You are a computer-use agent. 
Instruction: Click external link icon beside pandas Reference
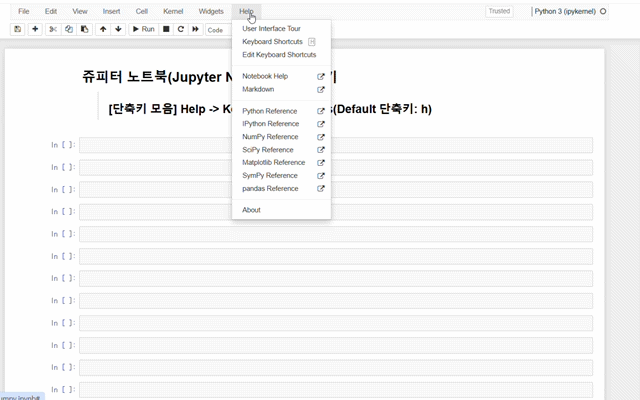[321, 189]
